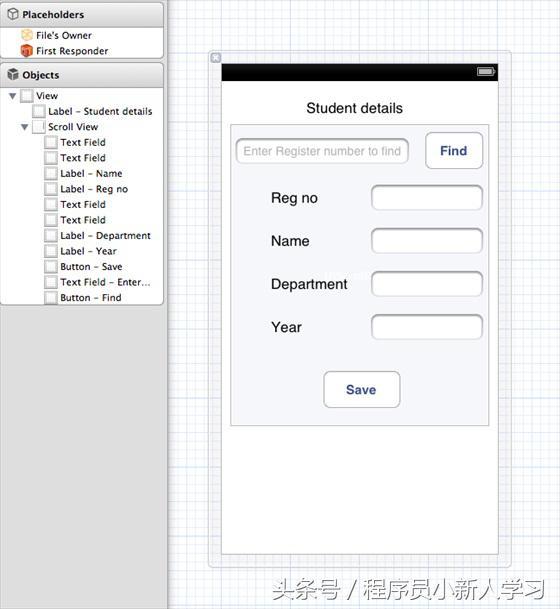Viewport: 560px width, 609px height.
Task: Select the First Responder red cube icon
Action: 26,50
